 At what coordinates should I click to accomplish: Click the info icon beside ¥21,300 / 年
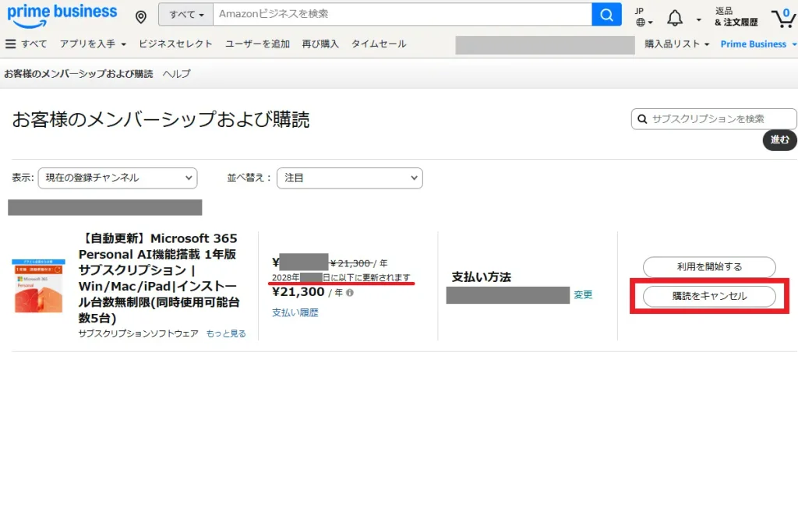point(350,292)
